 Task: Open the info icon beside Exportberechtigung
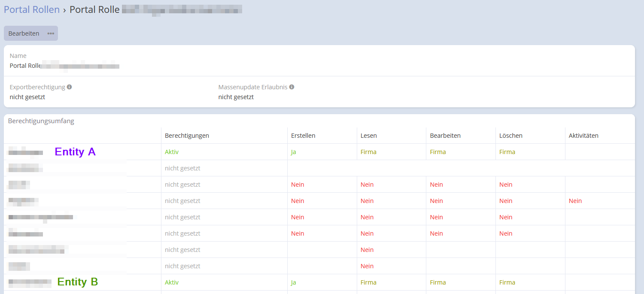click(x=70, y=87)
